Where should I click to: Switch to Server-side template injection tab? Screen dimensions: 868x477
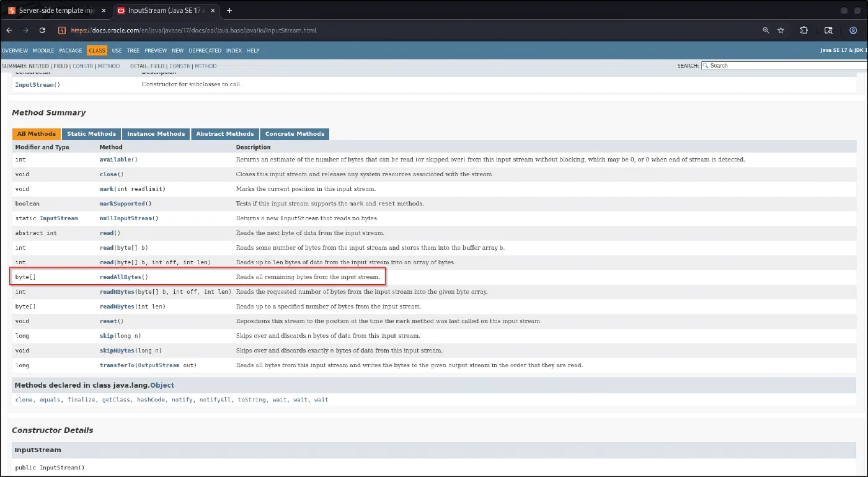coord(55,11)
